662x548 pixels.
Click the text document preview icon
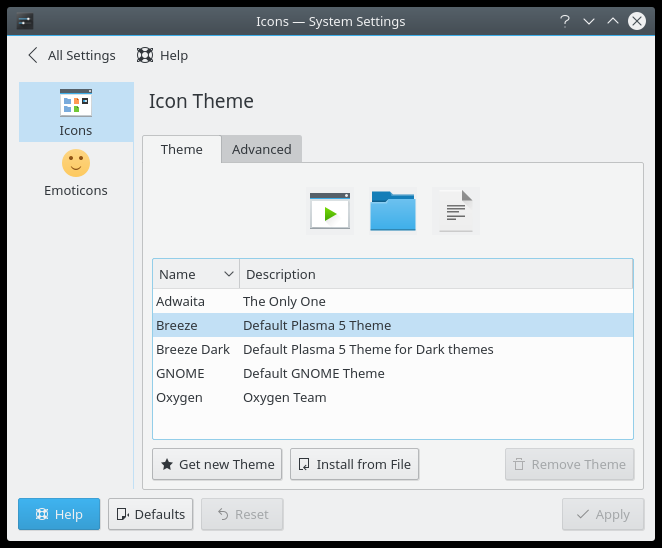click(x=456, y=211)
